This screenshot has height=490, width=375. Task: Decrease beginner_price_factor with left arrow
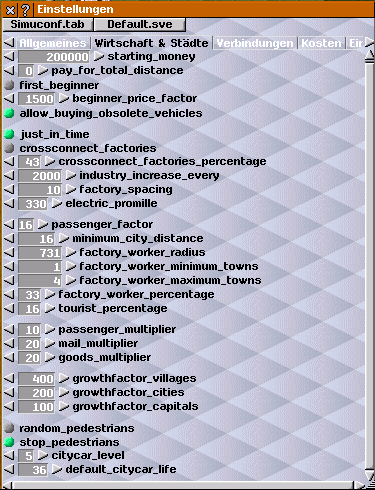point(9,99)
